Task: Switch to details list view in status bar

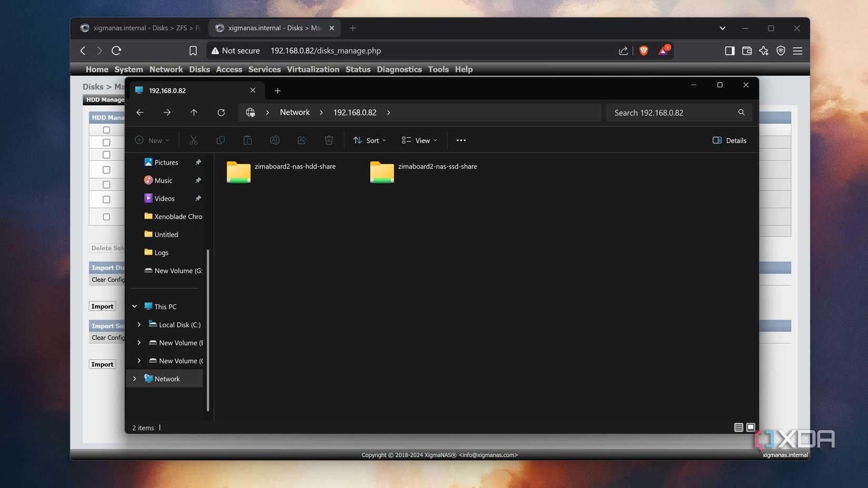Action: [x=739, y=428]
